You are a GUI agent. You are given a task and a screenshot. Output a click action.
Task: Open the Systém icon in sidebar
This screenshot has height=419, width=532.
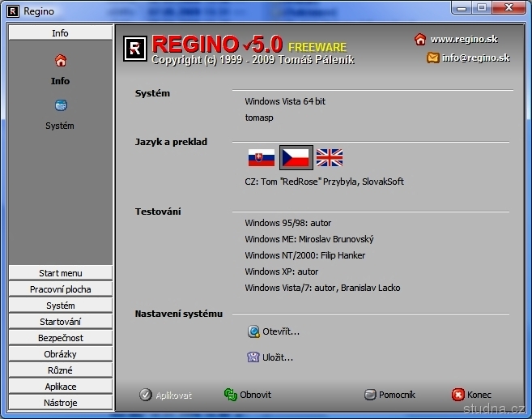61,106
